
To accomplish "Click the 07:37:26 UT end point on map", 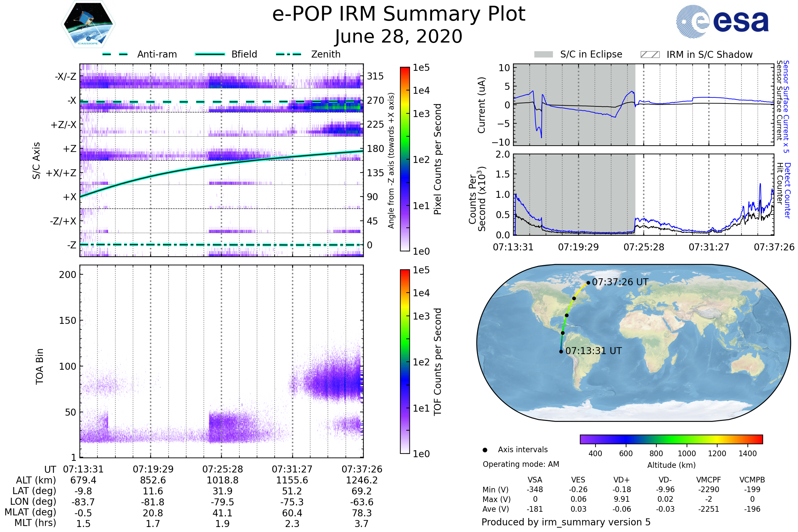I will point(588,283).
